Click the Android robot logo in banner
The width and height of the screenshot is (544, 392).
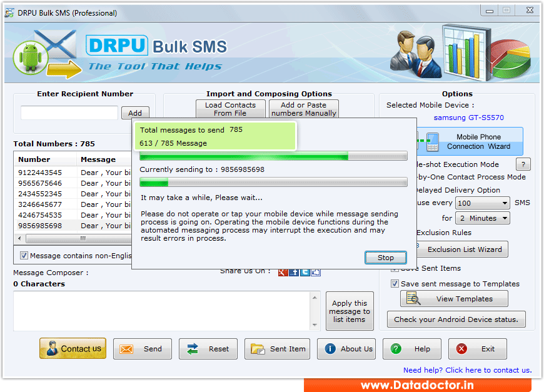tap(31, 58)
